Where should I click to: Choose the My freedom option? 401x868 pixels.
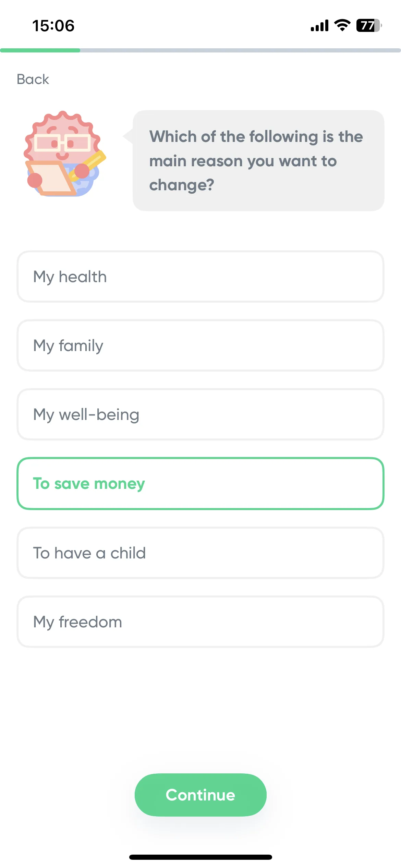(200, 622)
